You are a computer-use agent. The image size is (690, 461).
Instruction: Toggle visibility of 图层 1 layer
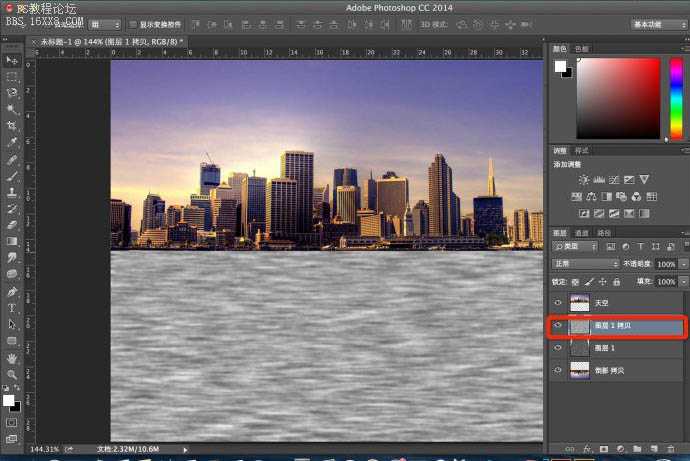click(x=557, y=348)
